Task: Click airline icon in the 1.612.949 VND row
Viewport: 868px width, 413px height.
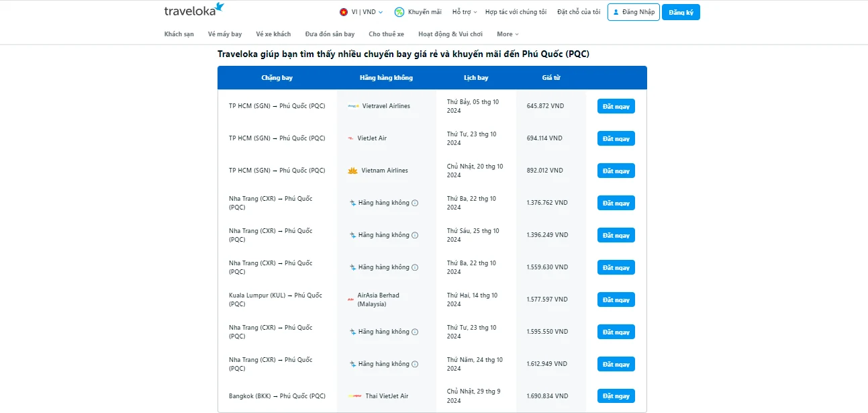Action: pos(352,364)
